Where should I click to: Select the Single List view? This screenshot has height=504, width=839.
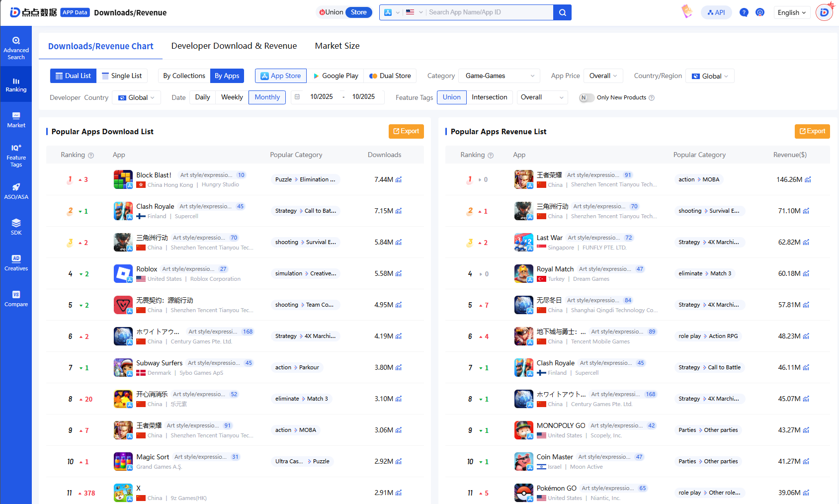[x=122, y=76]
